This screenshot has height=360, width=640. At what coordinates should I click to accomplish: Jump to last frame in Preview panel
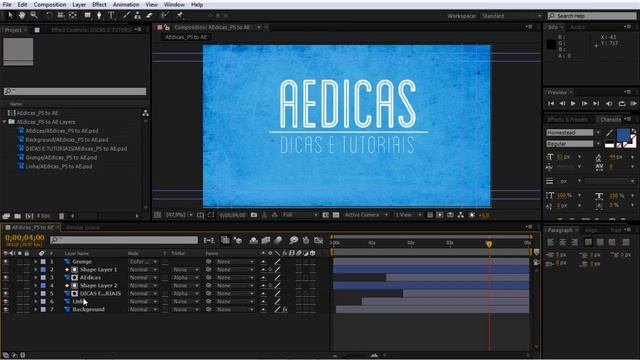coord(596,104)
